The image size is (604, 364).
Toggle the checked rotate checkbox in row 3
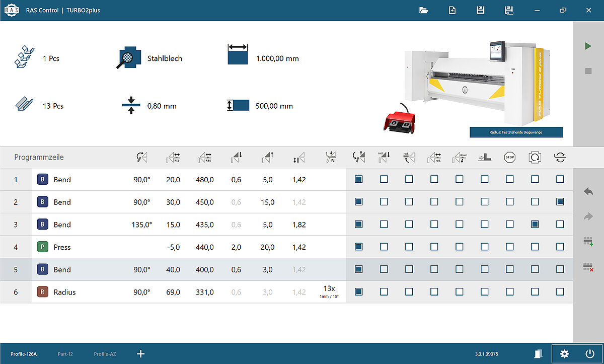pyautogui.click(x=535, y=225)
